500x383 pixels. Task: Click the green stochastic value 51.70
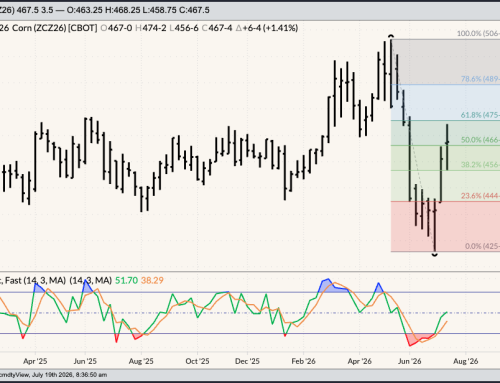pos(126,281)
